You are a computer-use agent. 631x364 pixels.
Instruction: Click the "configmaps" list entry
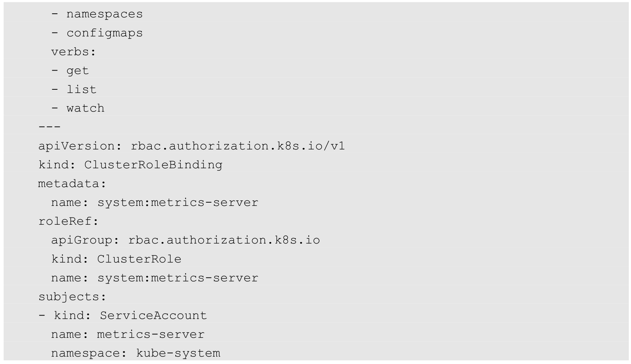[104, 33]
